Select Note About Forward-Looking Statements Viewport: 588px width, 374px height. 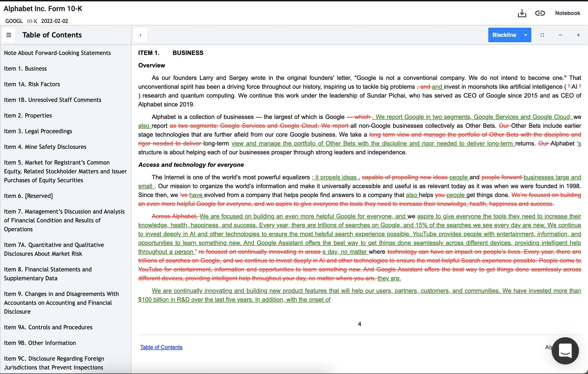57,53
